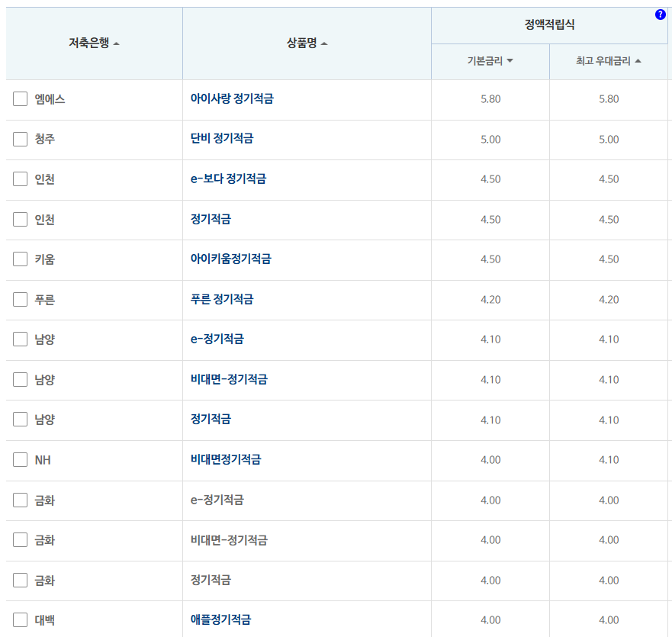
Task: Click 기본금리 5.80 for 엠에스
Action: (x=490, y=99)
